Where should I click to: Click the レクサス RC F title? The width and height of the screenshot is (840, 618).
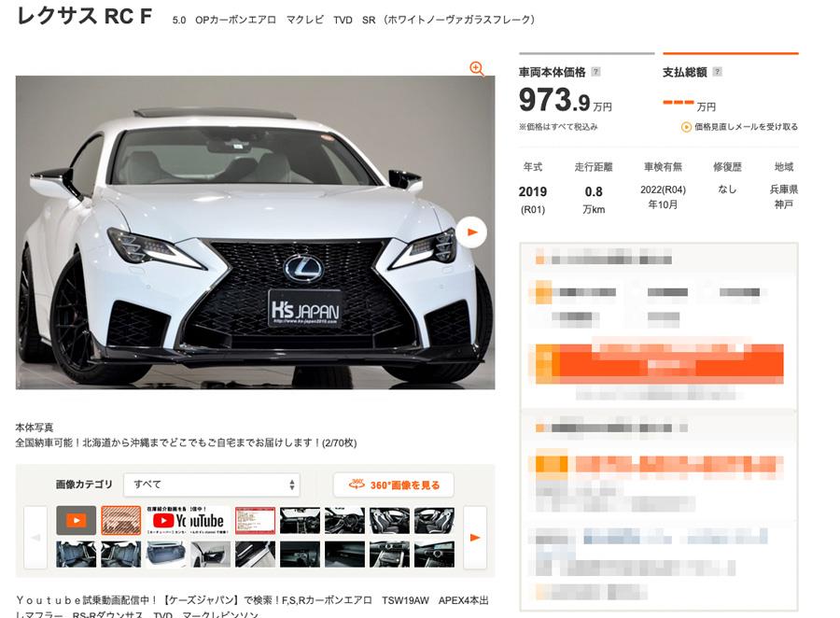coord(85,16)
